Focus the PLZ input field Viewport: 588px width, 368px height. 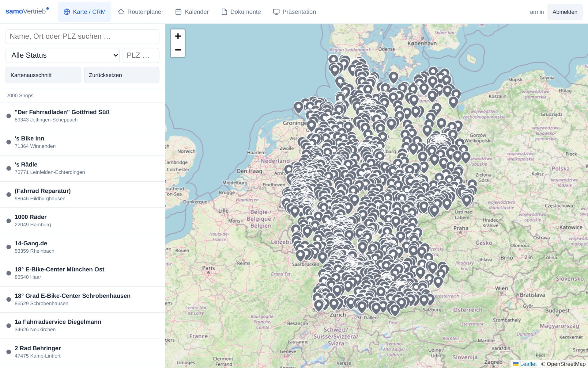point(141,55)
